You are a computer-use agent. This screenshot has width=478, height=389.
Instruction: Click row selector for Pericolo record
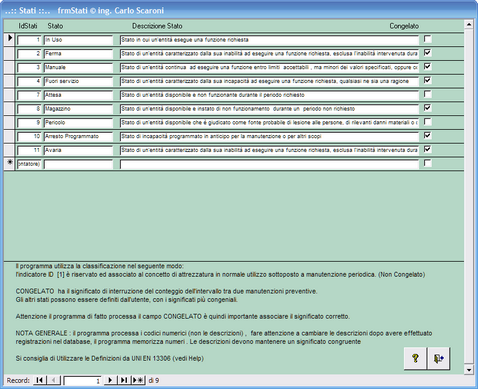(9, 123)
